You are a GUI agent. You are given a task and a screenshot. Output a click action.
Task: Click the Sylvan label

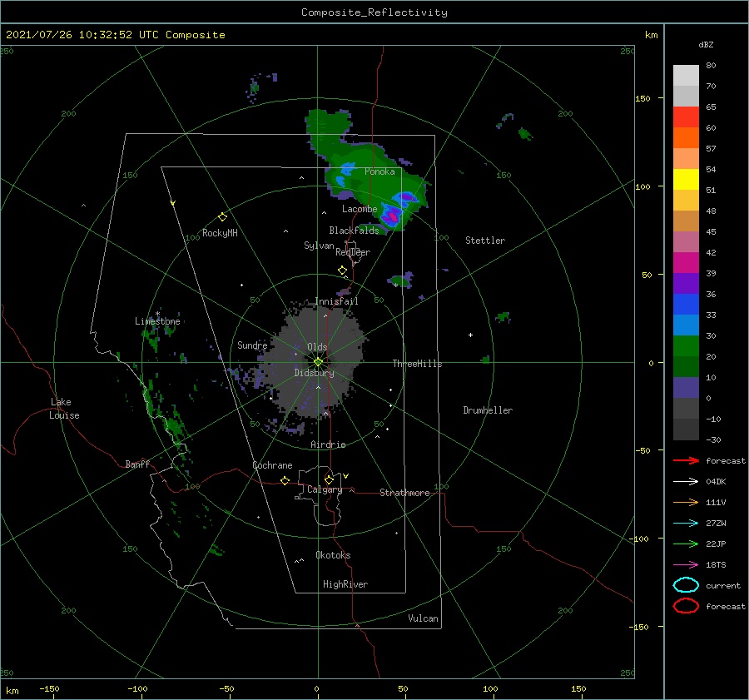(319, 246)
